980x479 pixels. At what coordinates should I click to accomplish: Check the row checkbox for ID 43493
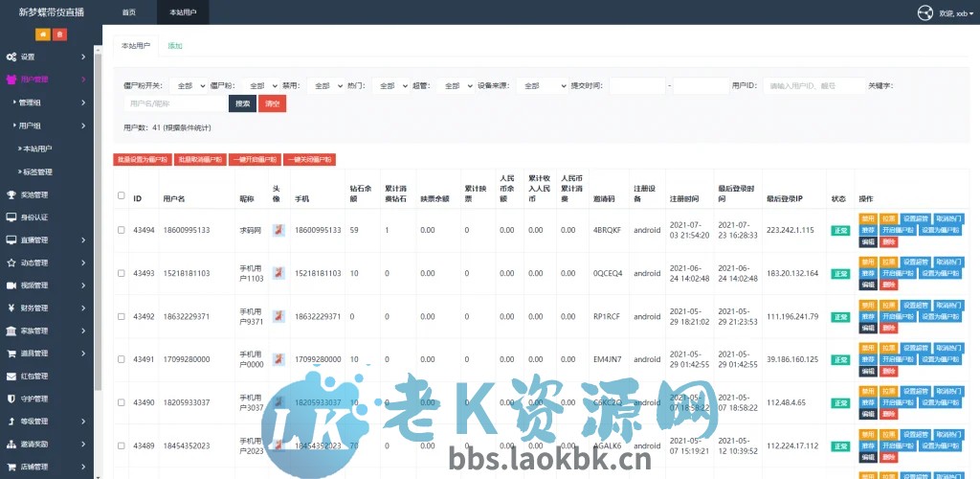122,273
